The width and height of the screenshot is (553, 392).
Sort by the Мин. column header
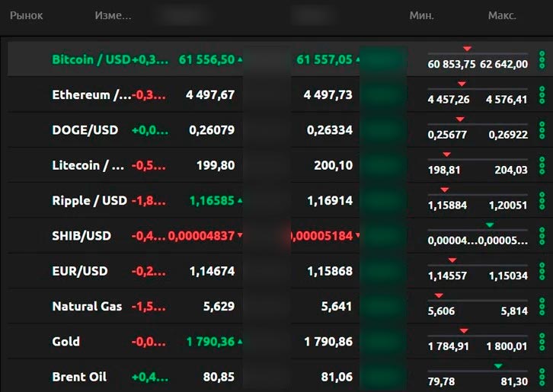pos(421,15)
